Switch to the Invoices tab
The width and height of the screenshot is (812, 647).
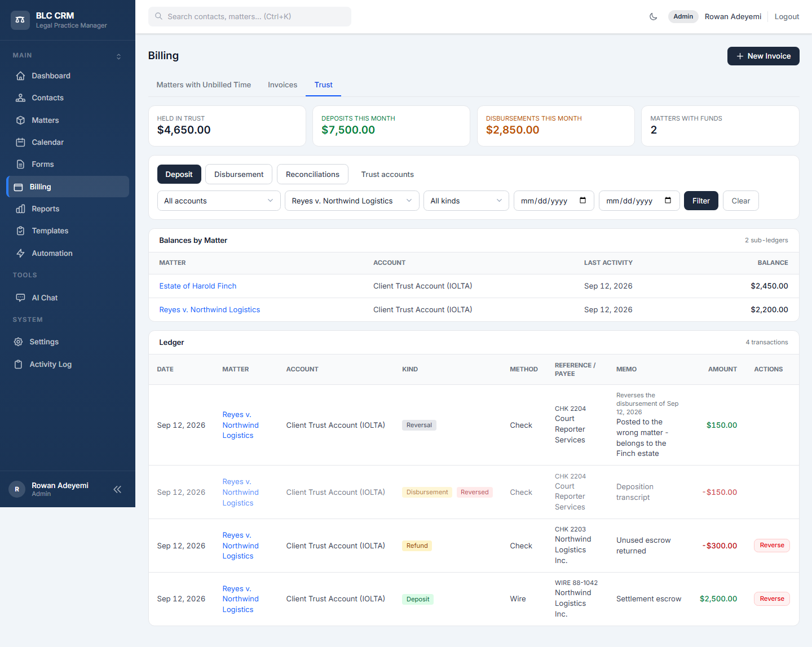pyautogui.click(x=283, y=85)
